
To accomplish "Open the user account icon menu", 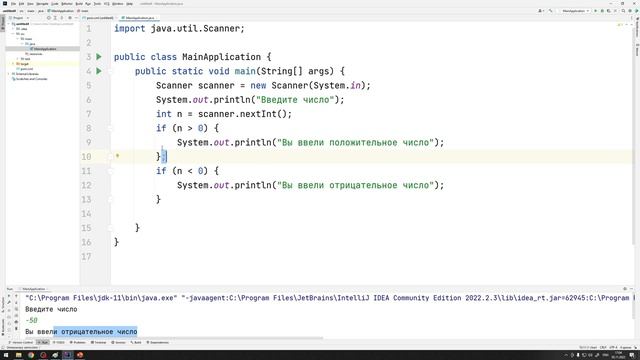I will 541,11.
